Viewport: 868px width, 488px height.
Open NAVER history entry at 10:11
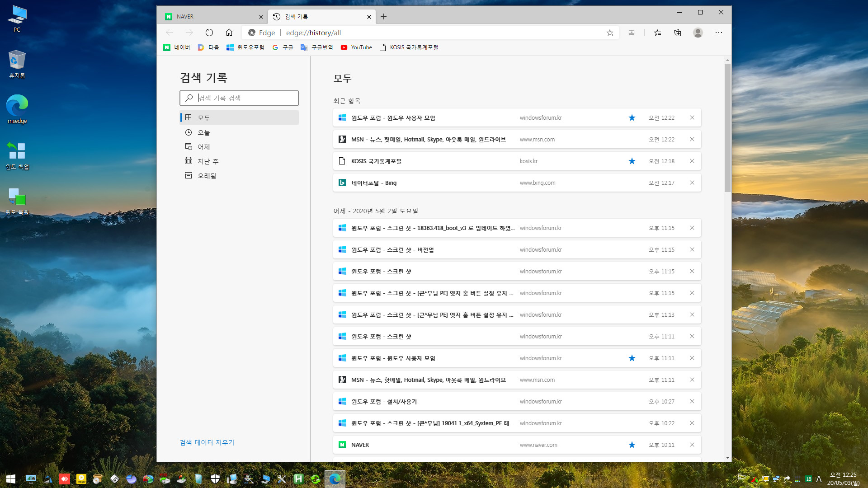(x=517, y=445)
